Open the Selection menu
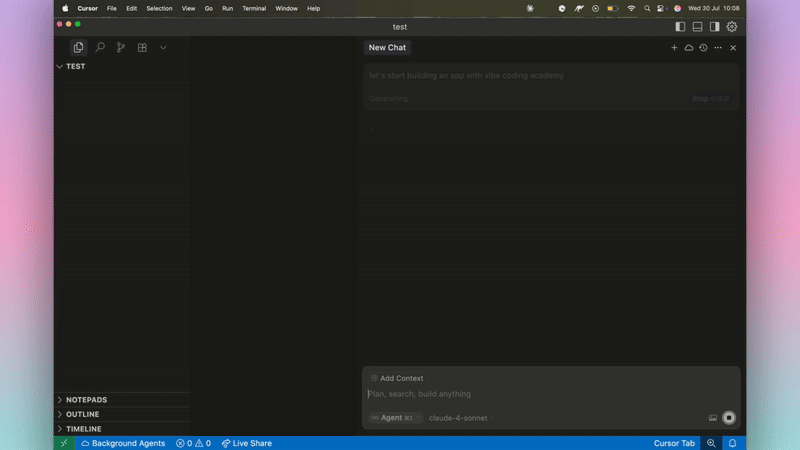The image size is (800, 450). pyautogui.click(x=159, y=8)
